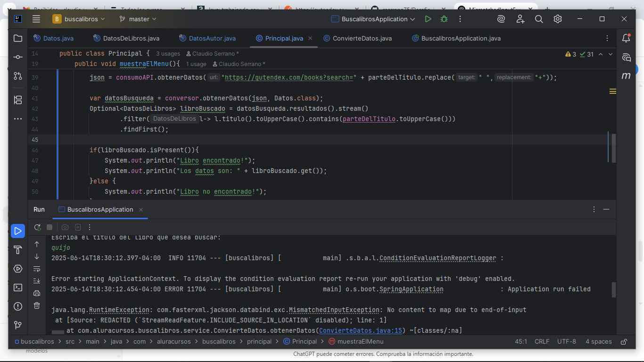Viewport: 644px width, 362px height.
Task: Open the Commit tool window
Action: (18, 57)
